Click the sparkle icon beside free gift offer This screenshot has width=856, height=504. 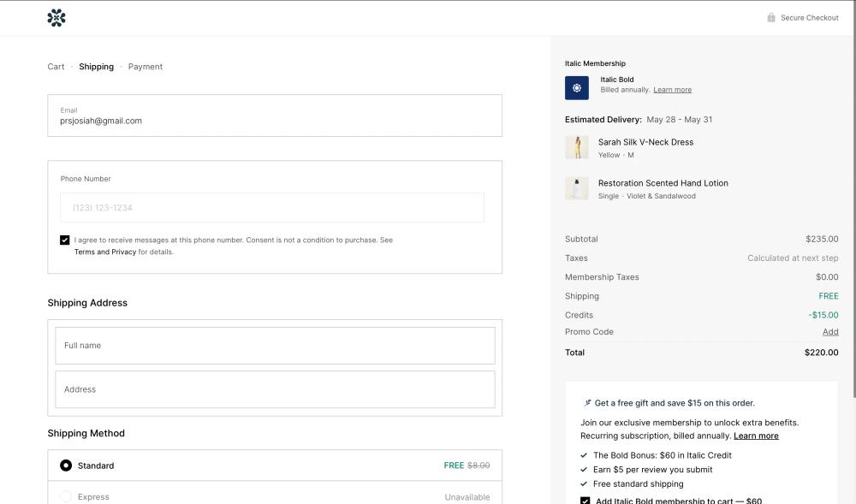[x=587, y=403]
